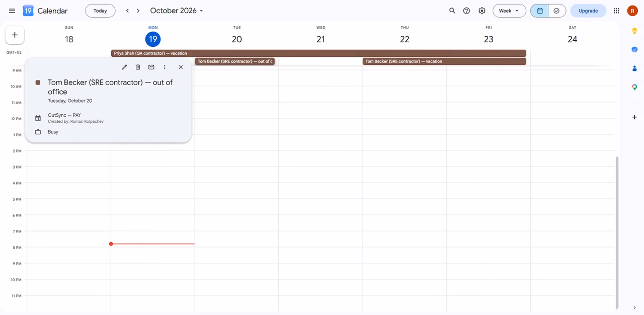Open Tom Becker out of office event

[234, 61]
